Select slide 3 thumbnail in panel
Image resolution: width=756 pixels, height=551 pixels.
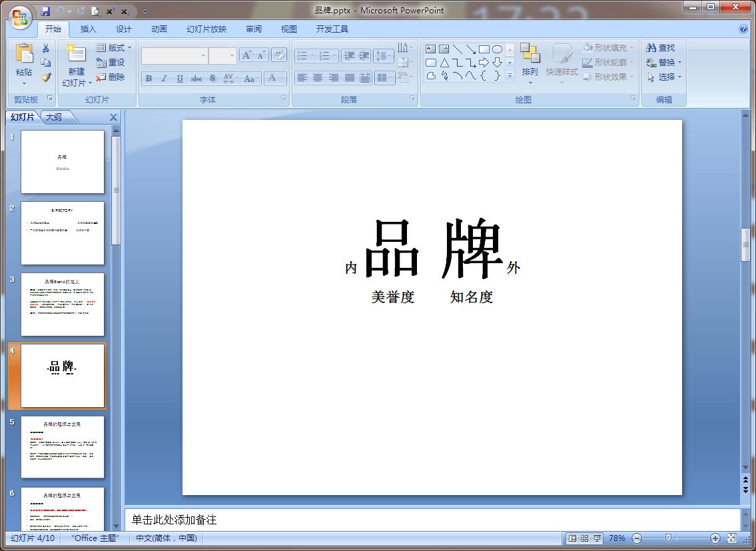pyautogui.click(x=63, y=304)
